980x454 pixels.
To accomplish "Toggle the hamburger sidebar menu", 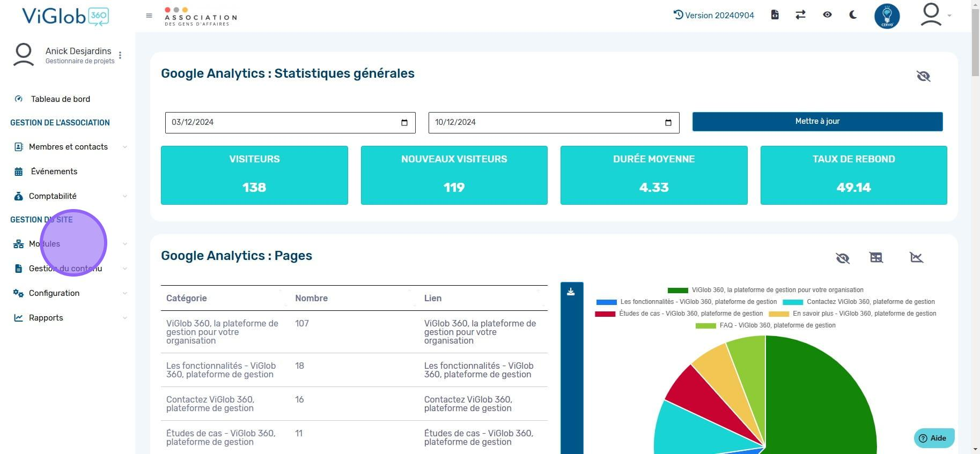I will coord(149,16).
